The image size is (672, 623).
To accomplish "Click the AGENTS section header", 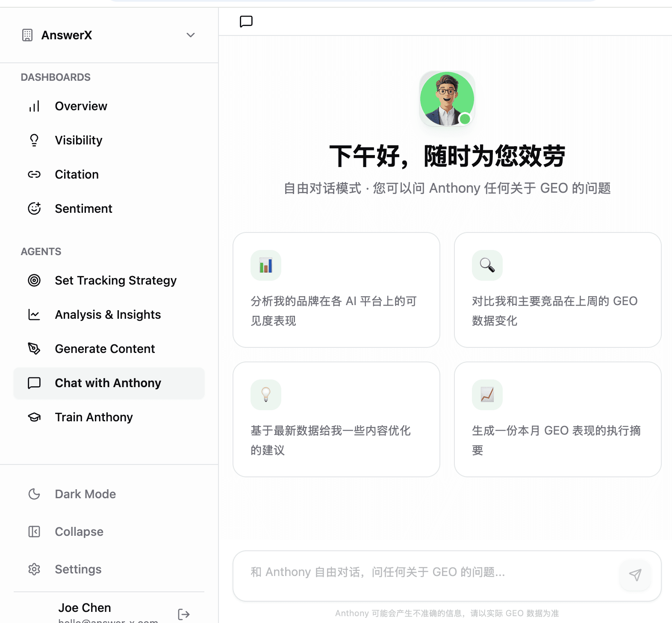I will tap(41, 252).
